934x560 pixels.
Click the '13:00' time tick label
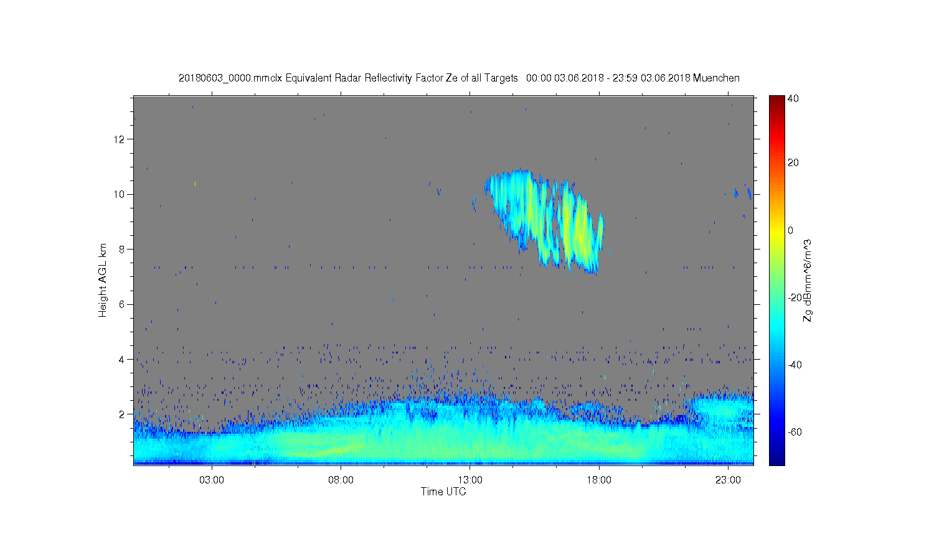tap(470, 480)
